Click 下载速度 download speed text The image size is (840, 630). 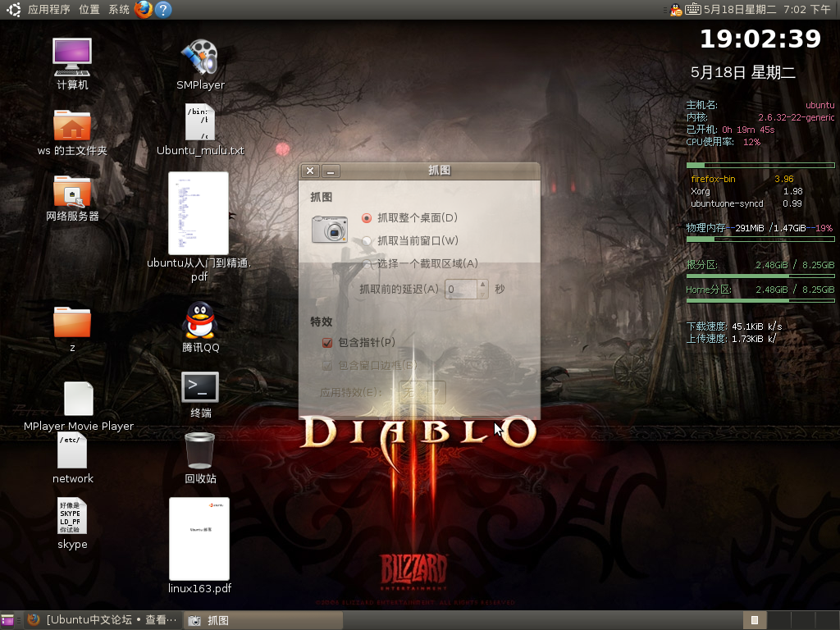(734, 326)
